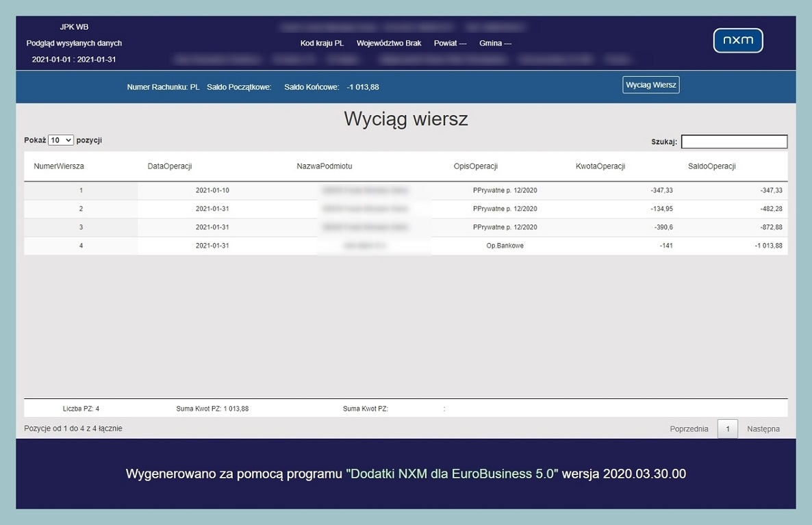Go to the Następna page
This screenshot has width=812, height=525.
click(763, 428)
